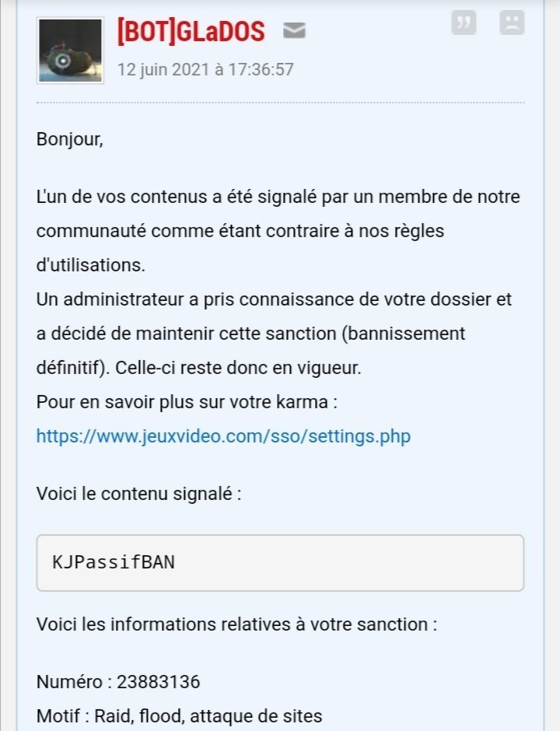Screen dimensions: 560x731
Task: Open the [BOT]GLaDOS username profile
Action: (x=191, y=32)
